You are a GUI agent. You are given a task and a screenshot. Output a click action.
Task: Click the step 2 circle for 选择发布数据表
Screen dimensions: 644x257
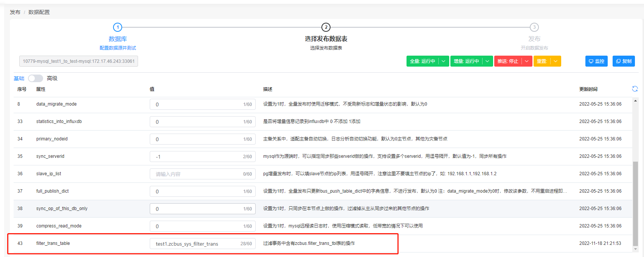[x=326, y=27]
